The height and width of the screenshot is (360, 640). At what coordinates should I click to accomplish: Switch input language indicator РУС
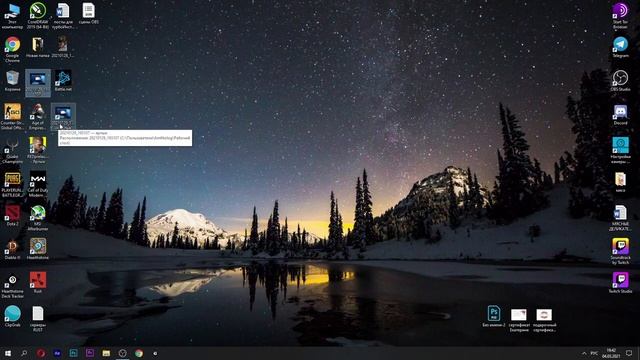pyautogui.click(x=594, y=353)
